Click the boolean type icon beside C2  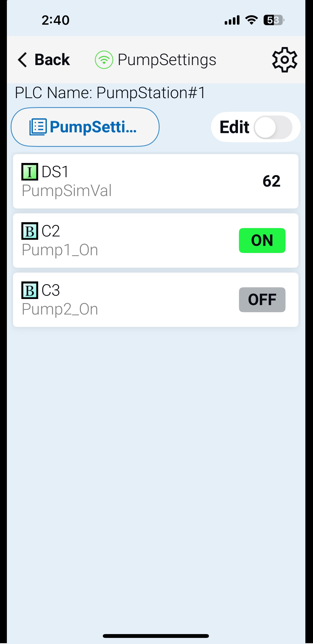pos(30,231)
